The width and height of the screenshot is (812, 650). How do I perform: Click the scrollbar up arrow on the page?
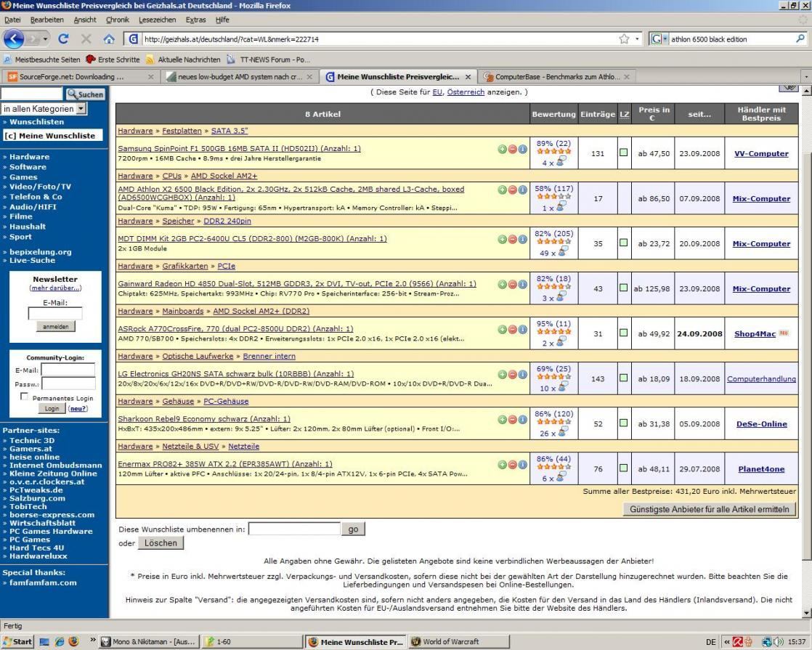[x=806, y=92]
